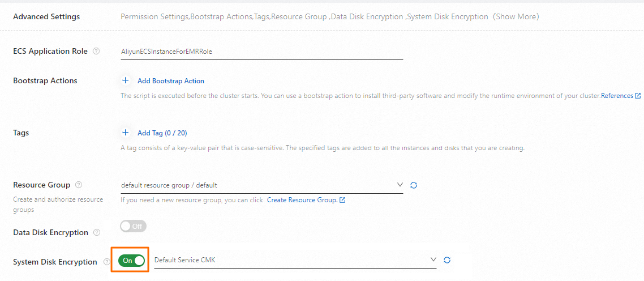
Task: Click the Advanced Settings section heading
Action: click(46, 17)
